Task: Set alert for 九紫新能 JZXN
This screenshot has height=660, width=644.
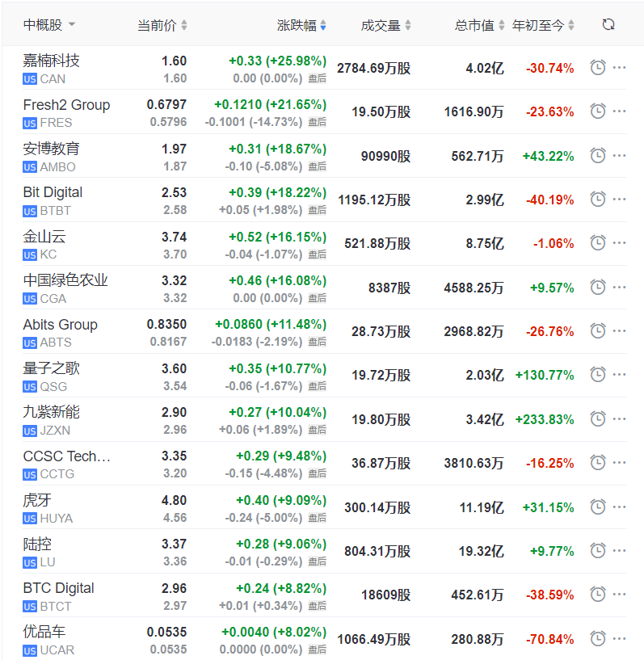Action: coord(598,419)
